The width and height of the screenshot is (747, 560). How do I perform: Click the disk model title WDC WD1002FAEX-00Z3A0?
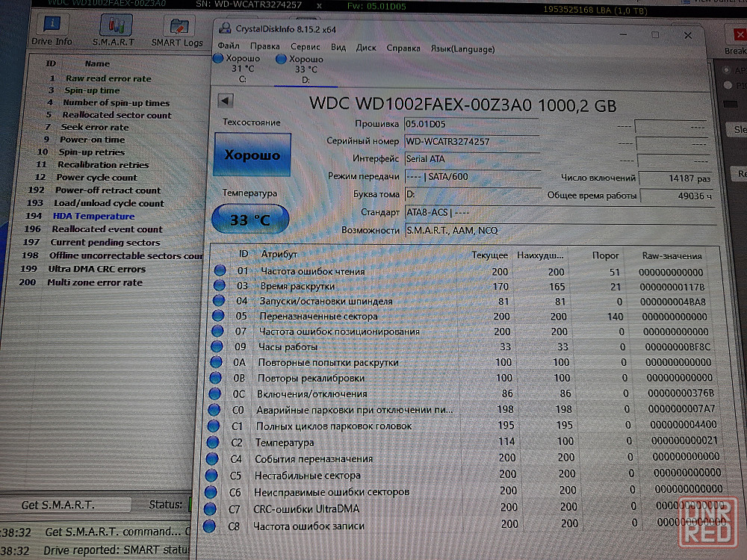463,105
